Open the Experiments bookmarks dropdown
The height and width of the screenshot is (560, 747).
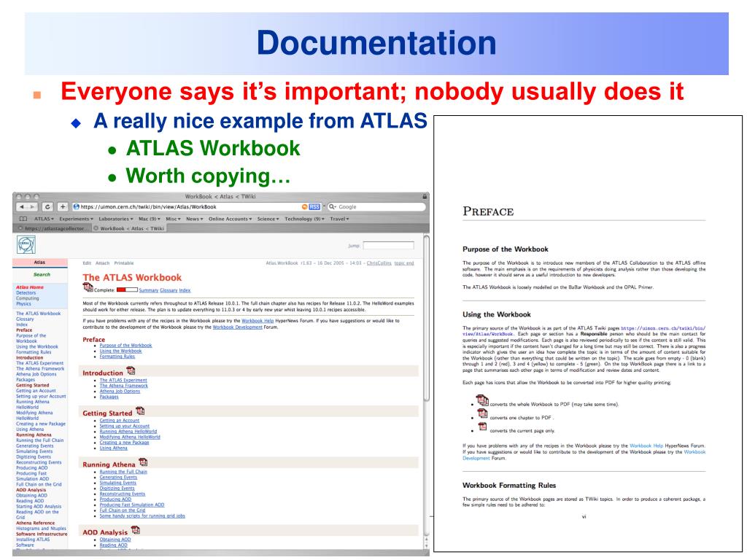[76, 219]
